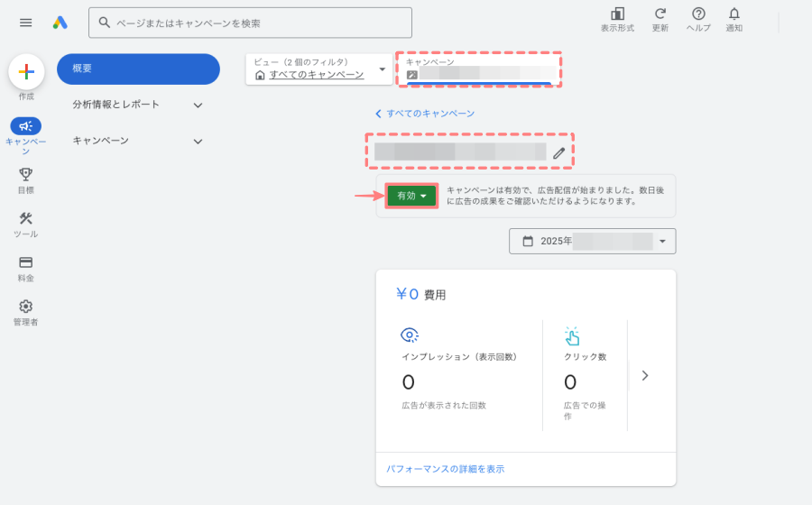Open the ビュー すべてのキャンペーン view dropdown

pyautogui.click(x=319, y=69)
